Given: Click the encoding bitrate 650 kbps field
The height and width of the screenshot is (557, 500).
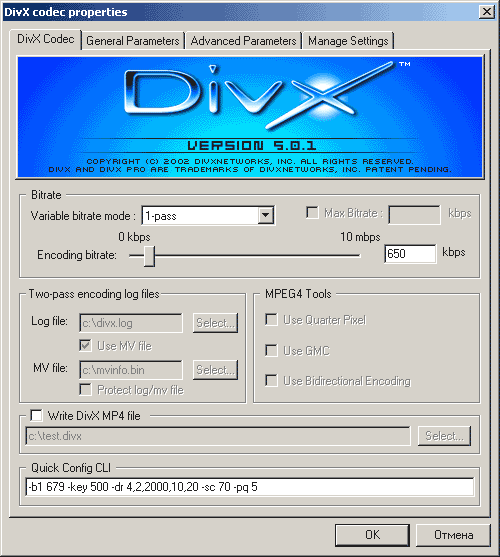Looking at the screenshot, I should (410, 254).
